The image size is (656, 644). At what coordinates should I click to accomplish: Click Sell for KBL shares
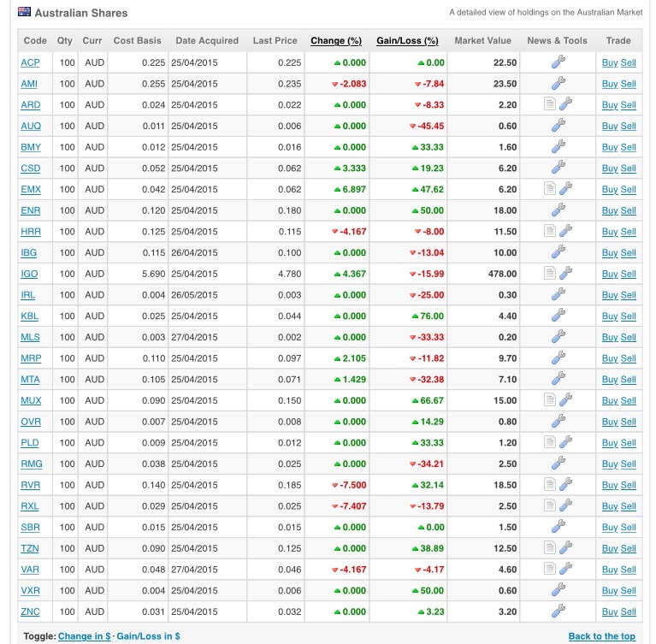click(x=628, y=316)
